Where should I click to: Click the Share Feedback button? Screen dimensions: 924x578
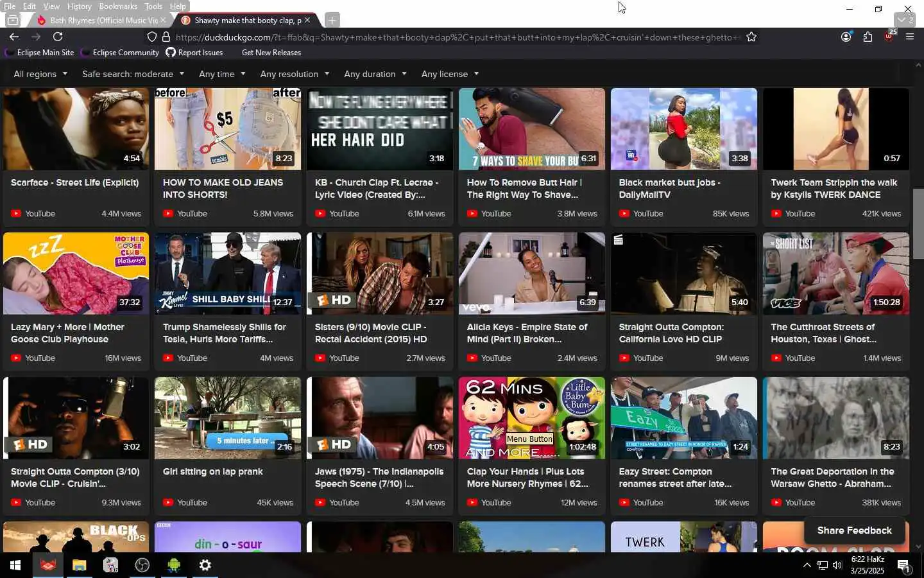point(854,530)
